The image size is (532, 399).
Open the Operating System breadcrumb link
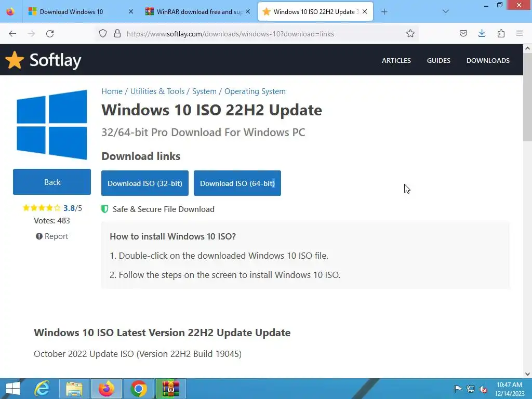pyautogui.click(x=255, y=91)
